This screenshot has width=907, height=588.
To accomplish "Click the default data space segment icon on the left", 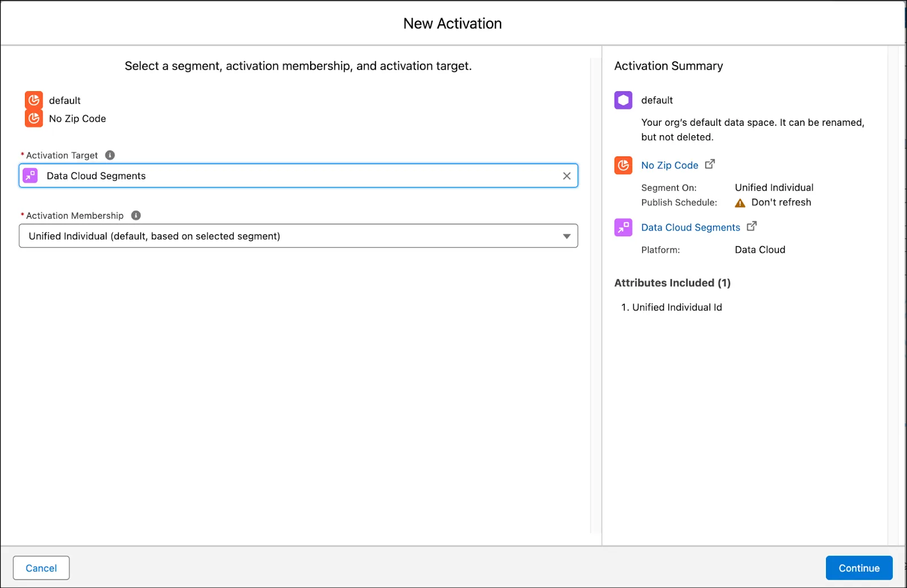I will click(x=34, y=100).
